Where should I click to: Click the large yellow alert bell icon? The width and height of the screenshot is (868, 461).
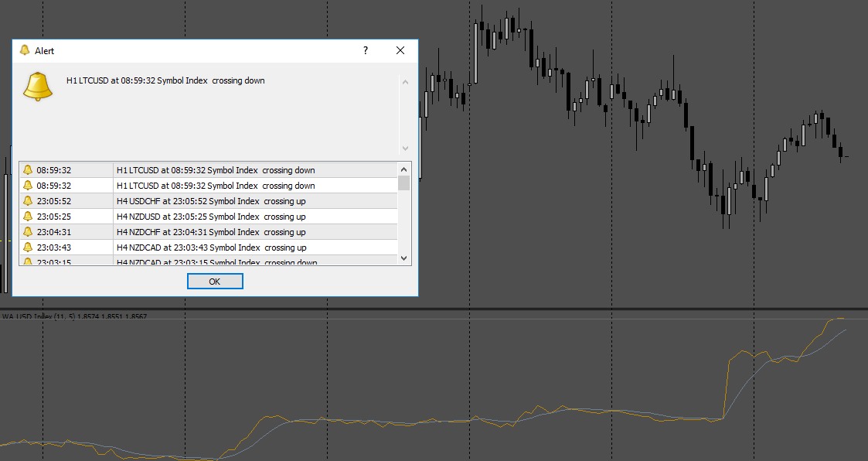38,86
